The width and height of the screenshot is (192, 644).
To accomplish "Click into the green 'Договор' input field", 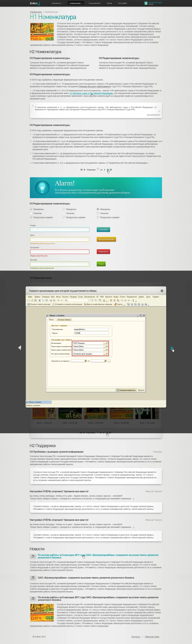I will pos(60,264).
